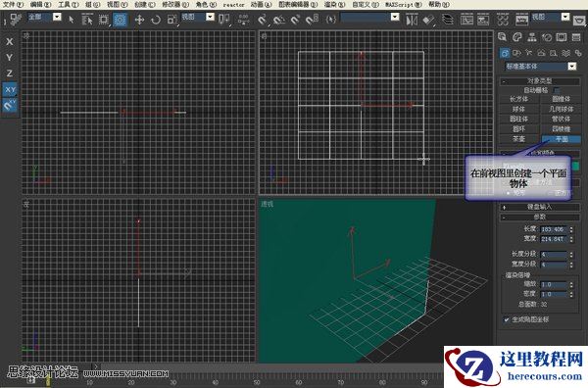Image resolution: width=588 pixels, height=388 pixels.
Task: Click the Mirror tool icon
Action: click(x=412, y=20)
